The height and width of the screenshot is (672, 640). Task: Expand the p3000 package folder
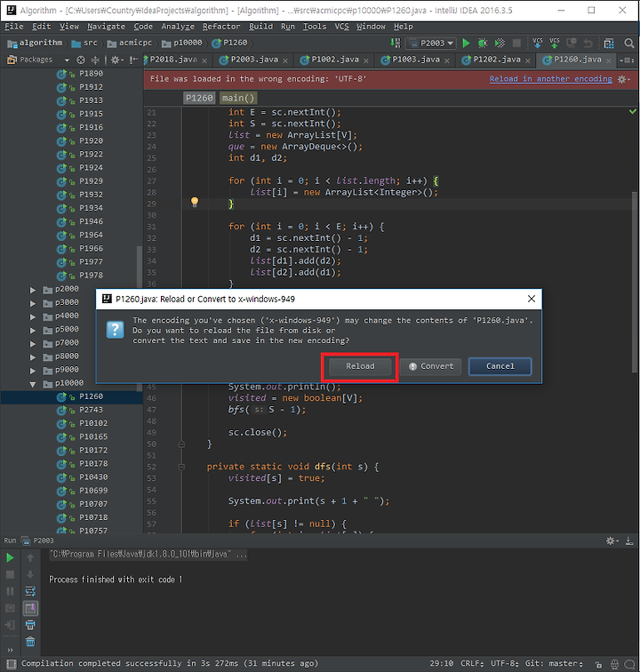[33, 303]
